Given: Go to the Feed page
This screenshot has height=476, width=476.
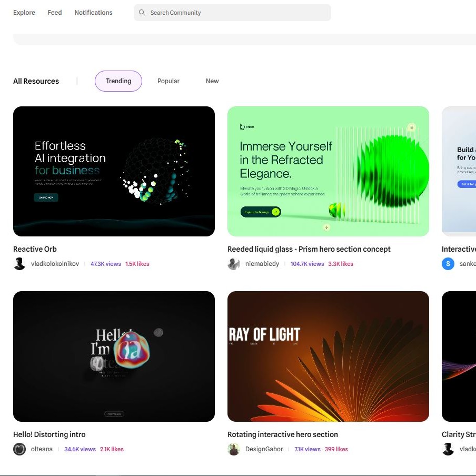Looking at the screenshot, I should tap(55, 13).
